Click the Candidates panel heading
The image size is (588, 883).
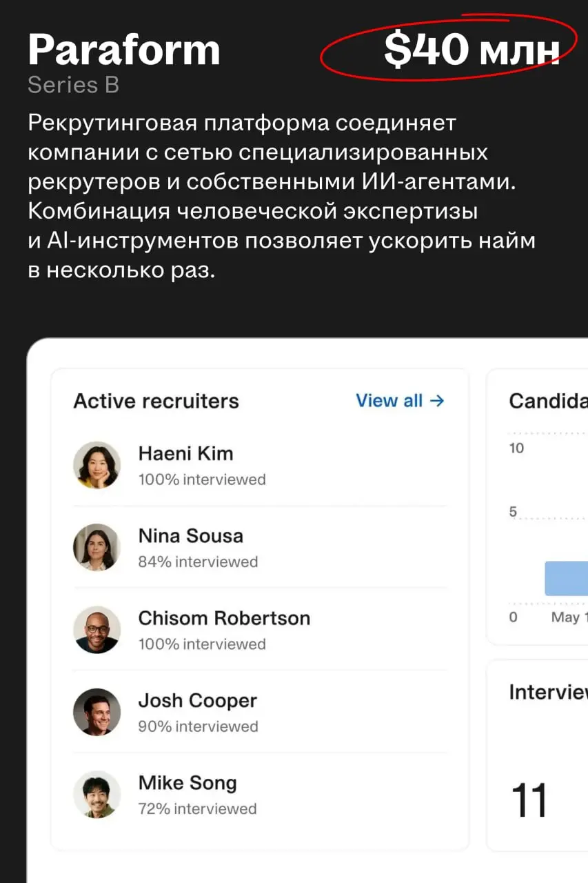pos(547,401)
